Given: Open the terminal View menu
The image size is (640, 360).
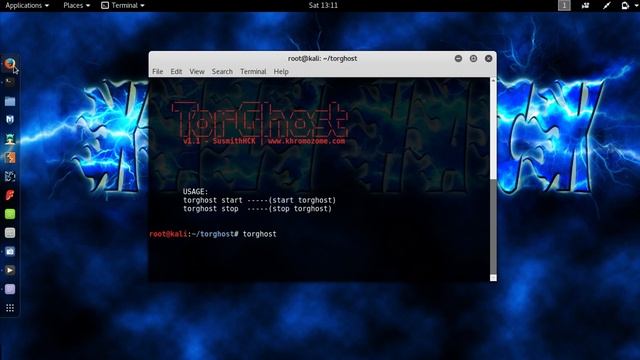Looking at the screenshot, I should pyautogui.click(x=197, y=71).
